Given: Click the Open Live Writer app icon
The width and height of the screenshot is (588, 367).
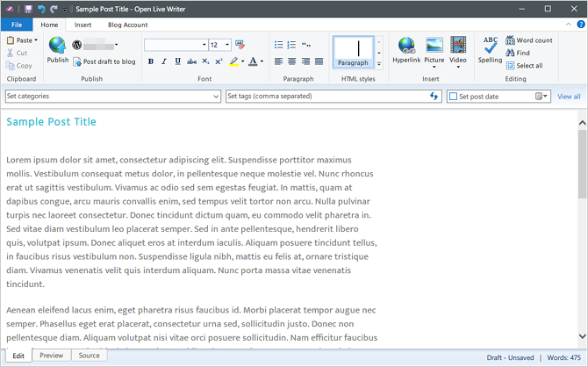Looking at the screenshot, I should tap(11, 9).
